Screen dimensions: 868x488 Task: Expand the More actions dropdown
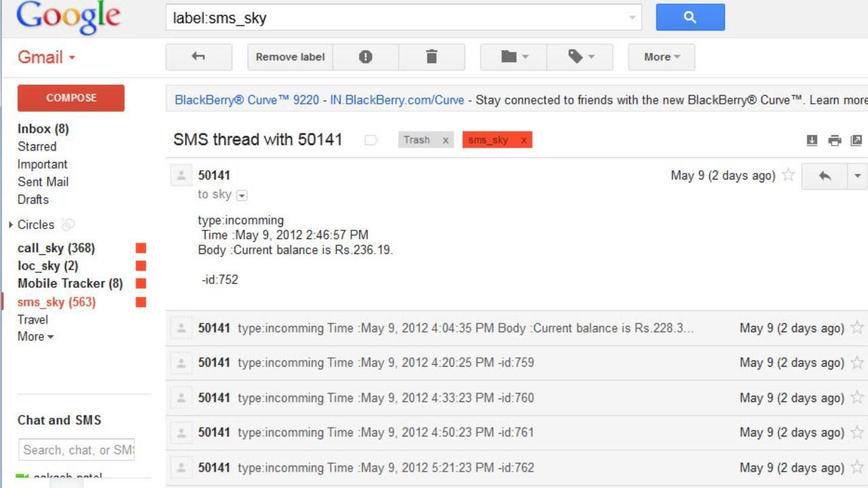(661, 57)
